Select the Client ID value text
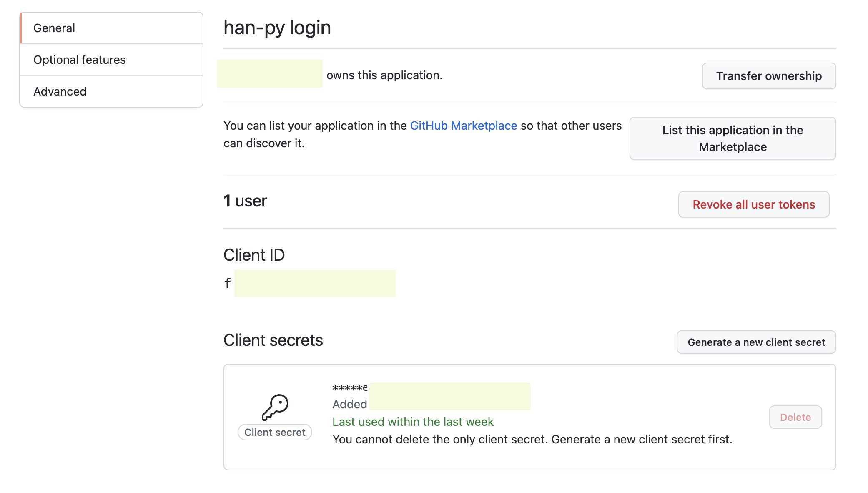The width and height of the screenshot is (868, 493). tap(309, 283)
